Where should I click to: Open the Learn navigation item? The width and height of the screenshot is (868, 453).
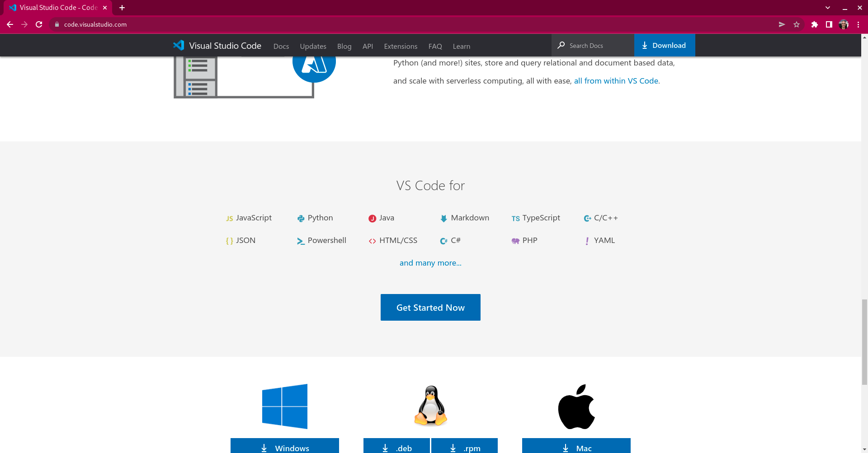tap(462, 46)
